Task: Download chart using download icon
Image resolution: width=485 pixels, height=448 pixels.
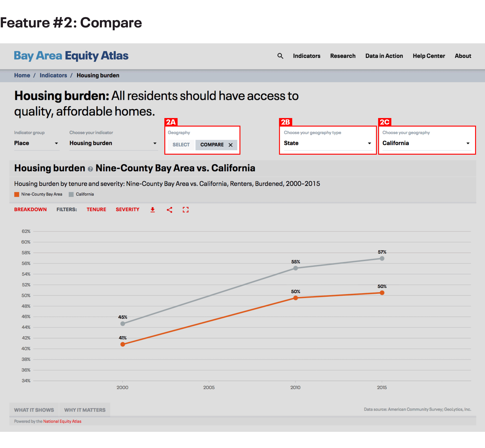Action: point(152,210)
